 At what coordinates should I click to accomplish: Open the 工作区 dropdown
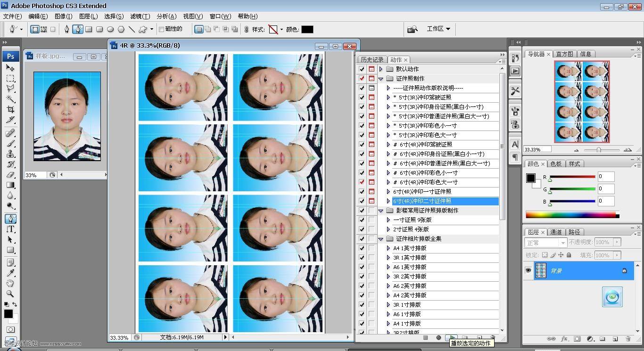coord(438,29)
